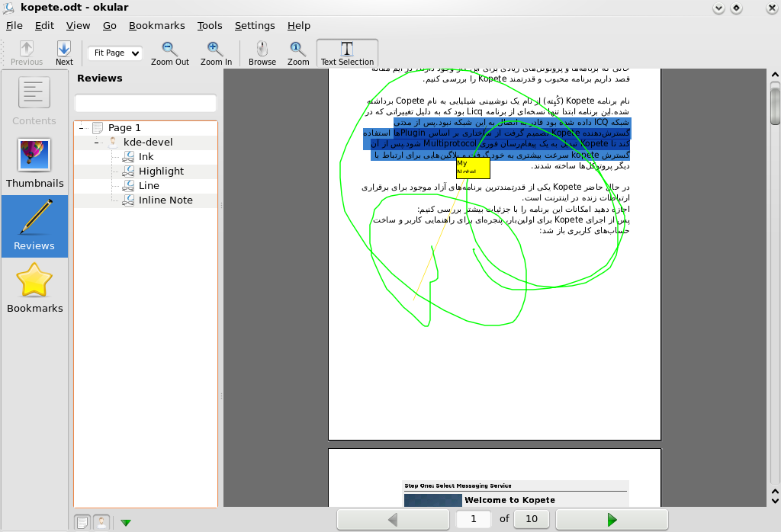Select the Page 1 tree row

[x=146, y=128]
